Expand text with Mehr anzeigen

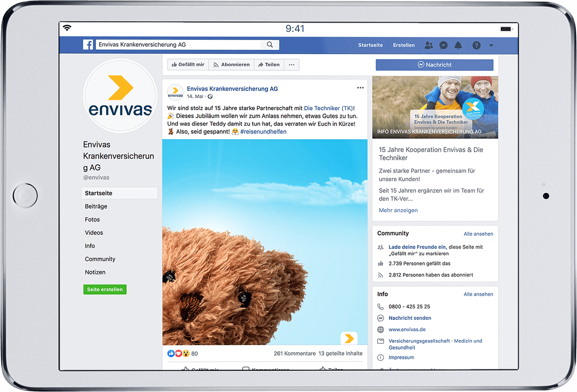pos(398,210)
